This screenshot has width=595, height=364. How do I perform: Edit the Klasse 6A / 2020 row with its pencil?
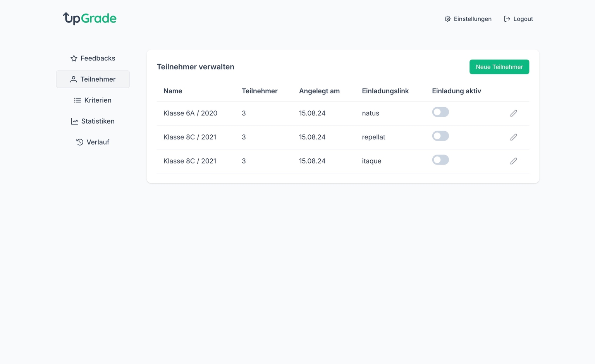(514, 113)
